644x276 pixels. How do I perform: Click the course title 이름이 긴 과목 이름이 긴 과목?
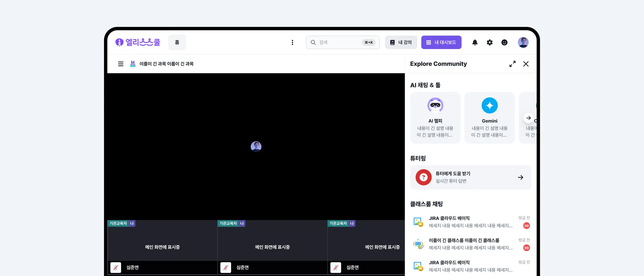(167, 64)
